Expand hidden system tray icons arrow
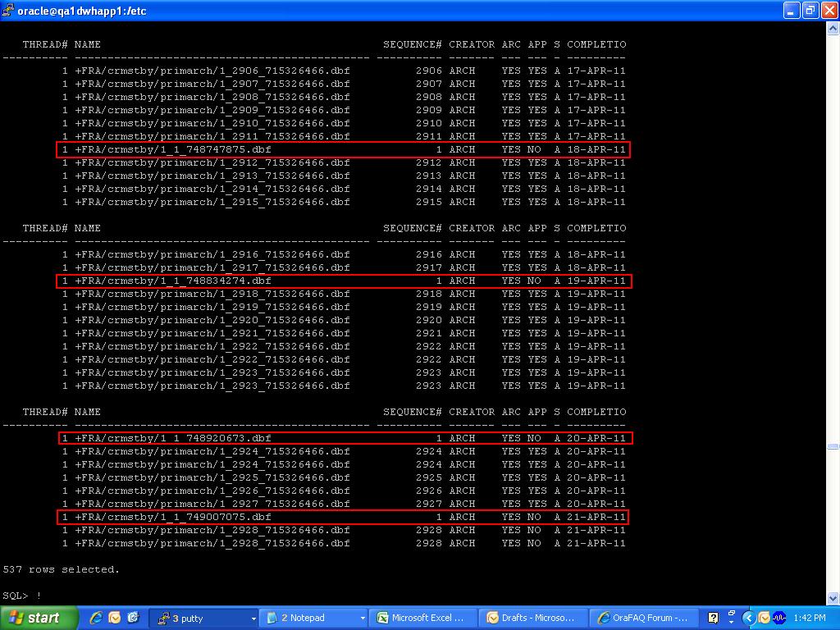 (748, 618)
